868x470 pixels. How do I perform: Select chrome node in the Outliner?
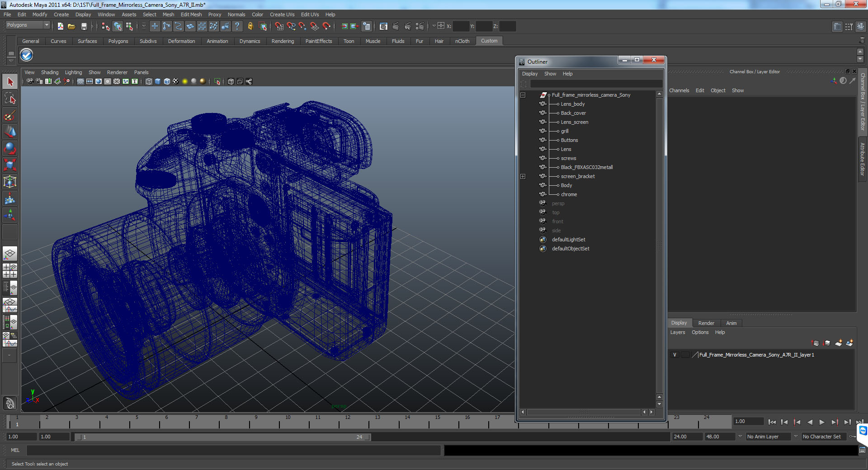[569, 195]
